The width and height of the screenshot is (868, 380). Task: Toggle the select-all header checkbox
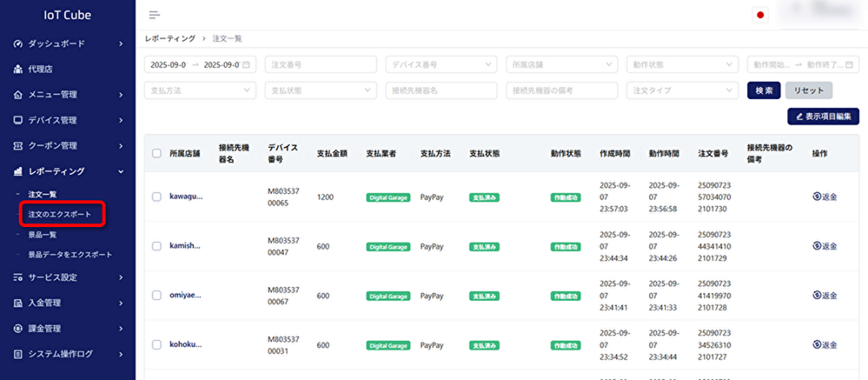point(156,154)
